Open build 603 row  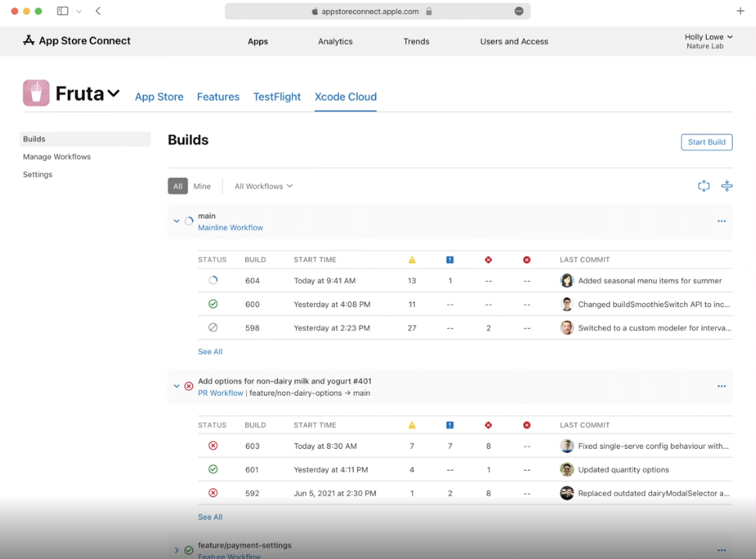point(465,446)
